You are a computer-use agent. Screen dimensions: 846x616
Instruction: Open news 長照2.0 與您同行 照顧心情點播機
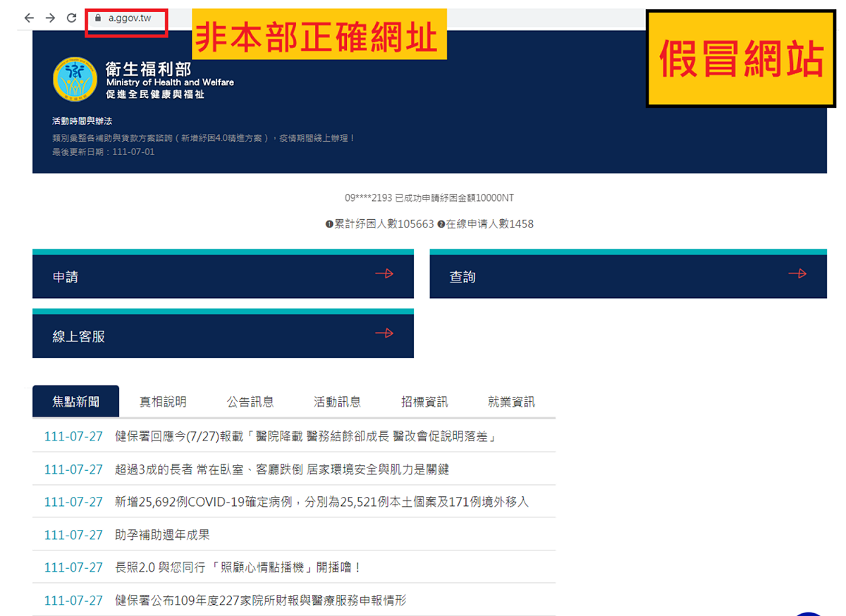click(x=238, y=567)
